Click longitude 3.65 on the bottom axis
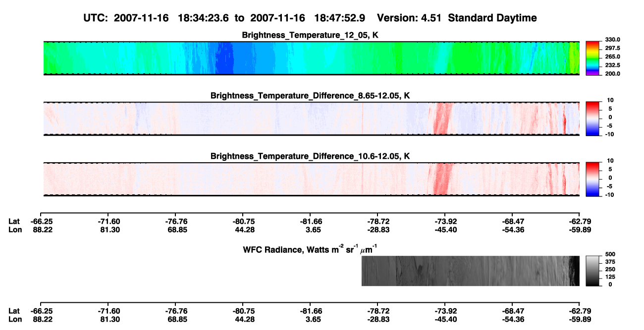Image resolution: width=644 pixels, height=330 pixels. point(313,319)
